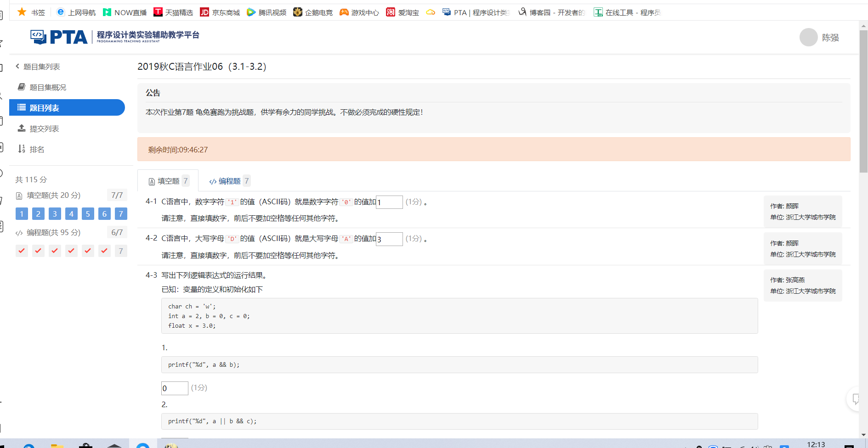The image size is (868, 448).
Task: Click the code line printf("%d", a || b && c);
Action: [x=212, y=421]
